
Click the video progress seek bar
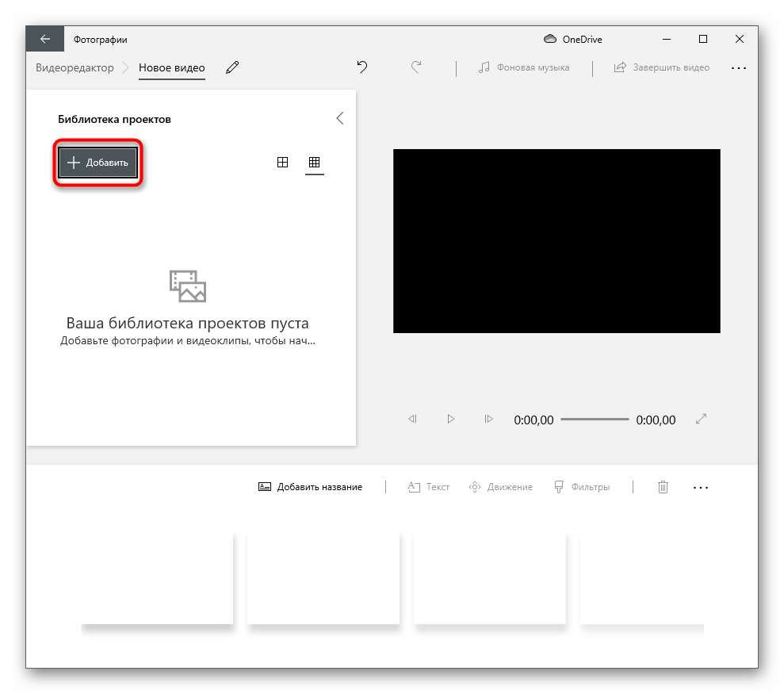tap(595, 419)
